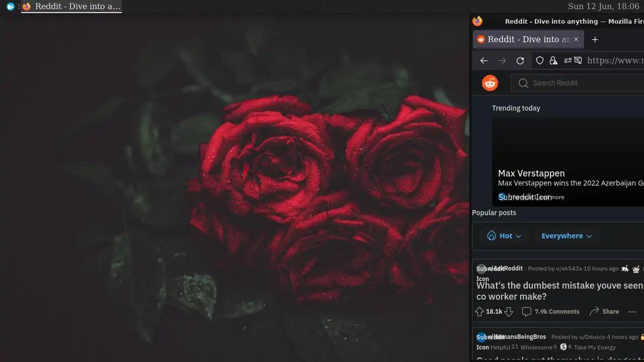This screenshot has height=362, width=644.
Task: Open 7.9k Comments on AskReddit post
Action: pyautogui.click(x=550, y=312)
